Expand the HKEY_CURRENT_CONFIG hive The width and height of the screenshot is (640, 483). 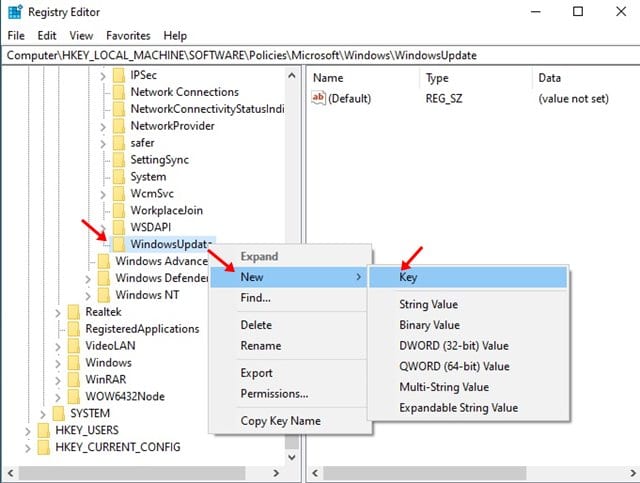(x=27, y=448)
